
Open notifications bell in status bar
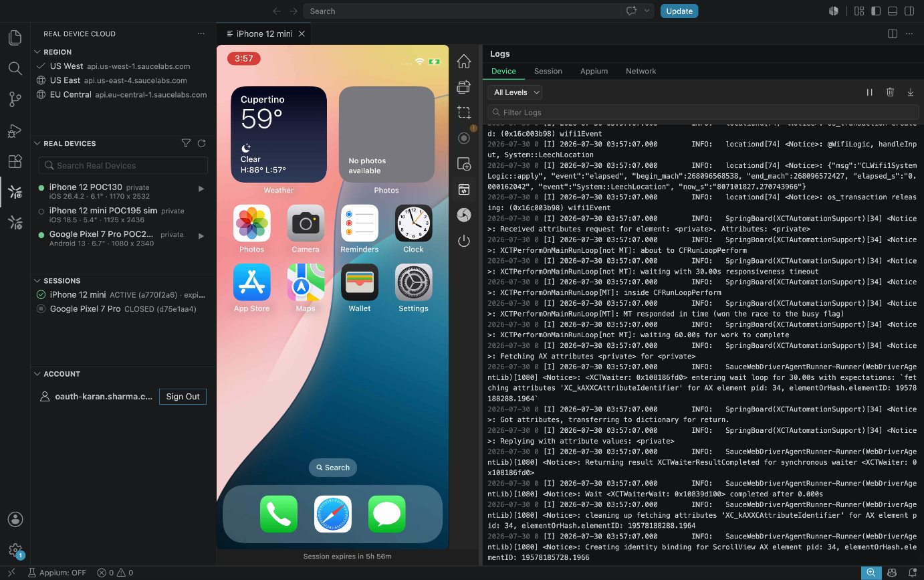coord(913,573)
